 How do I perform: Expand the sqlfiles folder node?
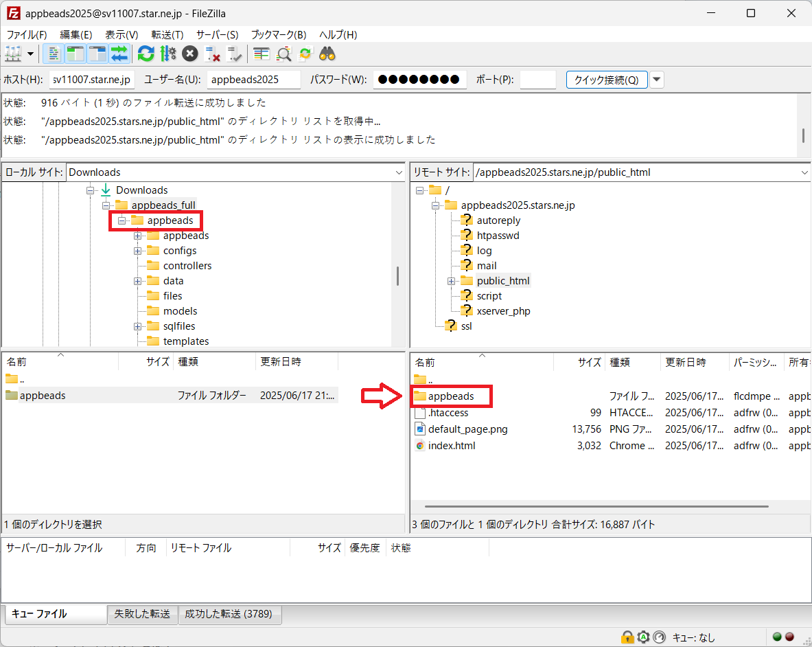[138, 327]
